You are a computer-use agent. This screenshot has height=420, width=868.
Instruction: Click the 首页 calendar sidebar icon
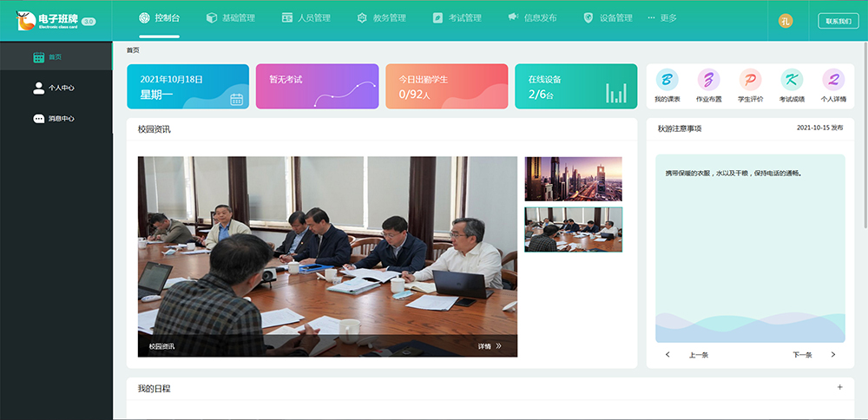pos(39,57)
